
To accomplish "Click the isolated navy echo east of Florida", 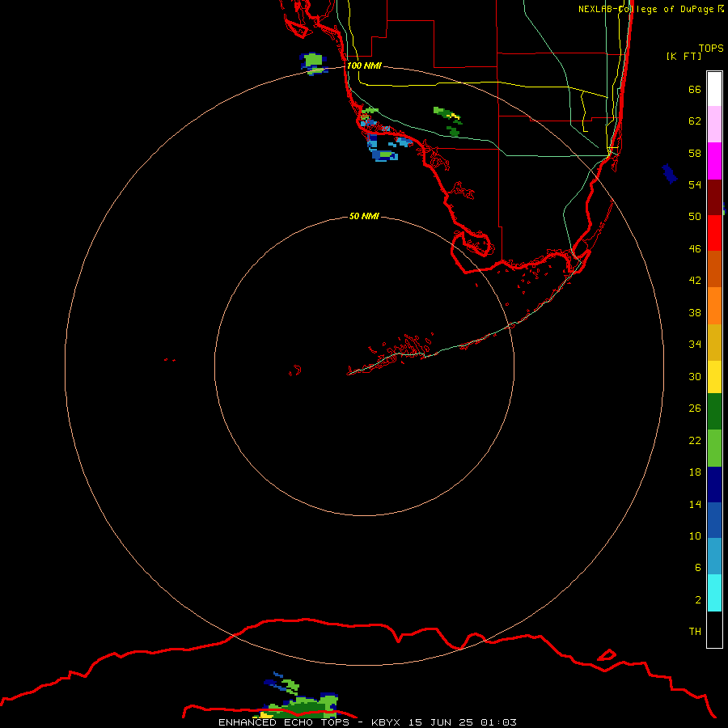I will 669,174.
